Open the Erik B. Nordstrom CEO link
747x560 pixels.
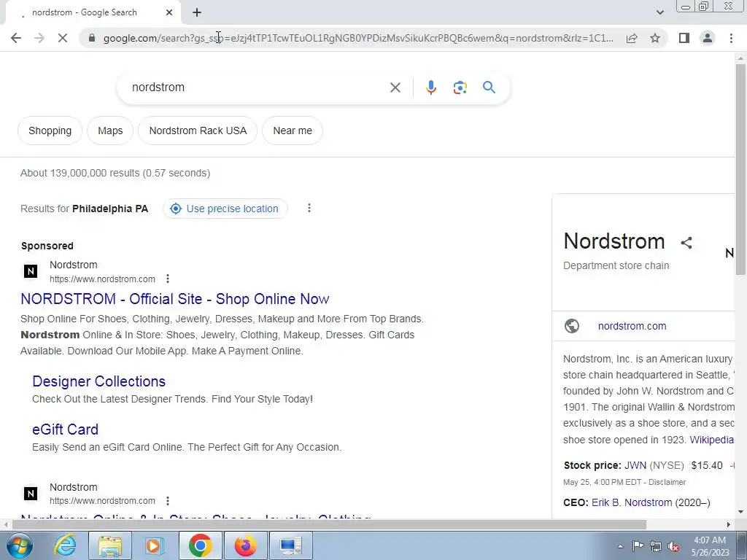632,502
